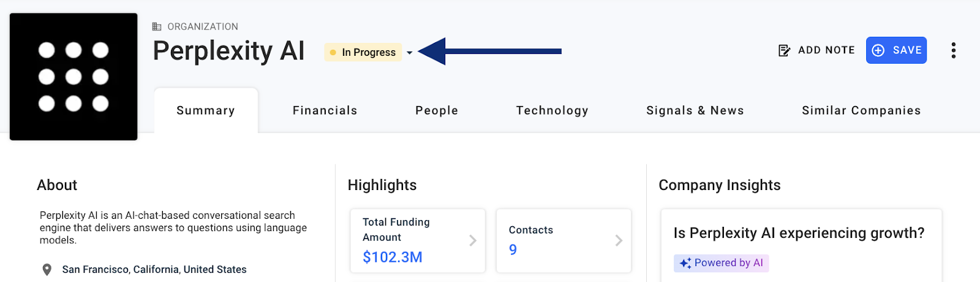Click the SAVE button
The width and height of the screenshot is (980, 282).
[896, 50]
